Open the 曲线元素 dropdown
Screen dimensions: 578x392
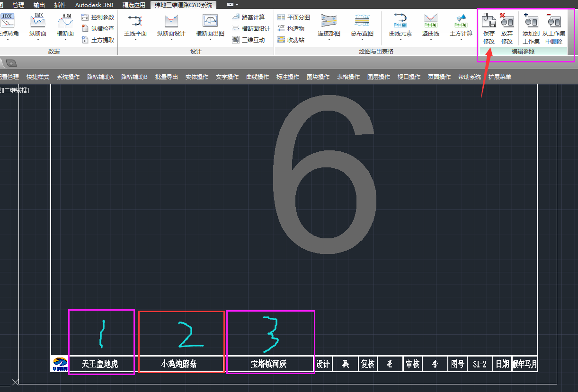400,40
